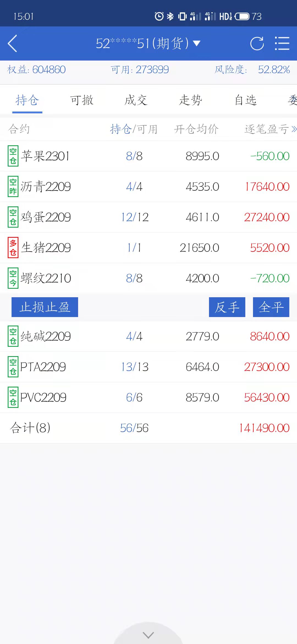Click the 多仓 badge beside 生猪2209
The width and height of the screenshot is (297, 644).
click(13, 248)
